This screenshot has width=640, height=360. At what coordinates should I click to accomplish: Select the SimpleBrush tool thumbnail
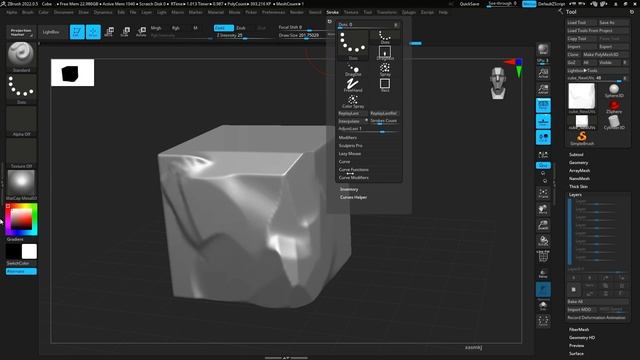582,138
